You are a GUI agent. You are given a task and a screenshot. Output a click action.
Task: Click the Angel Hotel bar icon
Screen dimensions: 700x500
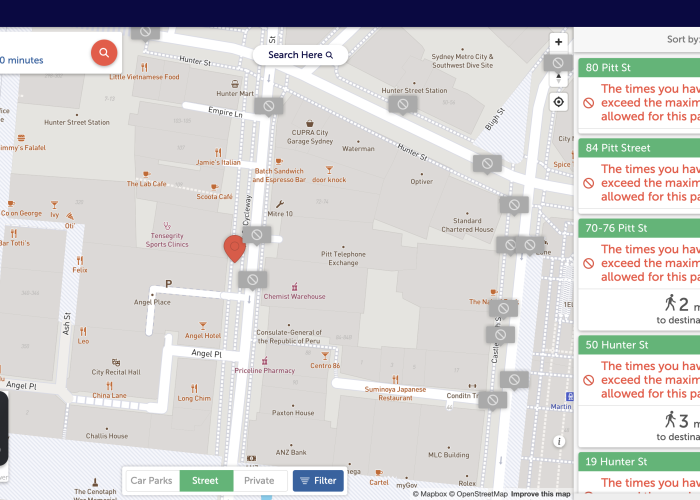tap(203, 325)
